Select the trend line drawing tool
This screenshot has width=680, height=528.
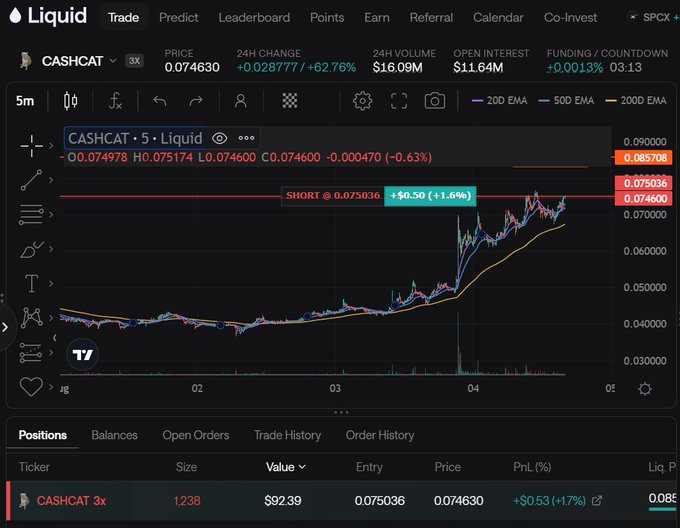31,180
